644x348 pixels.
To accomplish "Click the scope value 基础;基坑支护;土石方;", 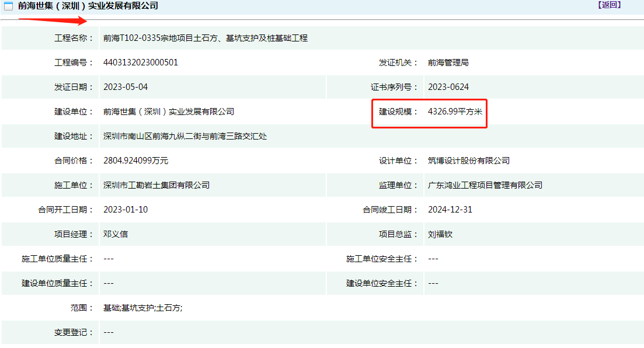I will pyautogui.click(x=142, y=308).
